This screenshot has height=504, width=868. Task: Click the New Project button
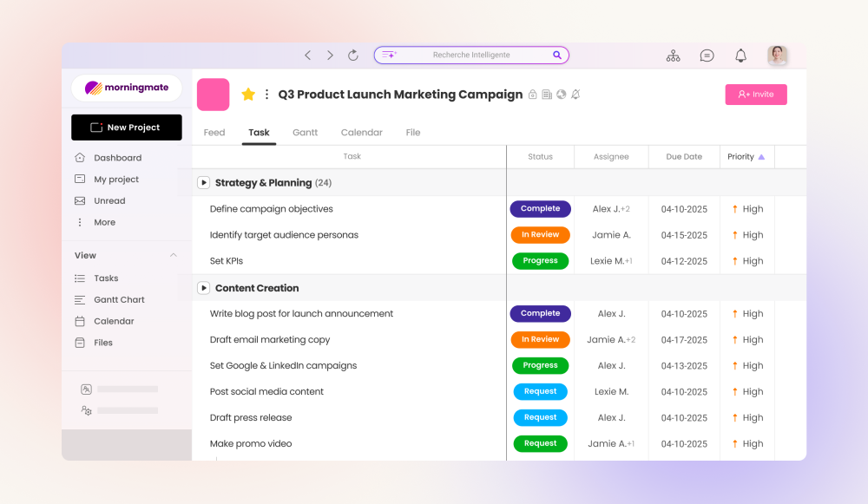click(x=127, y=128)
